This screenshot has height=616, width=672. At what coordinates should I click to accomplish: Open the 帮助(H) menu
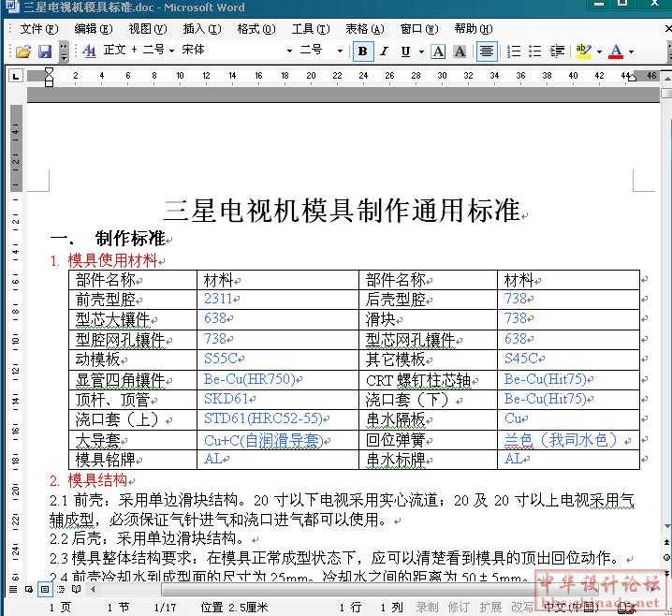[x=474, y=29]
